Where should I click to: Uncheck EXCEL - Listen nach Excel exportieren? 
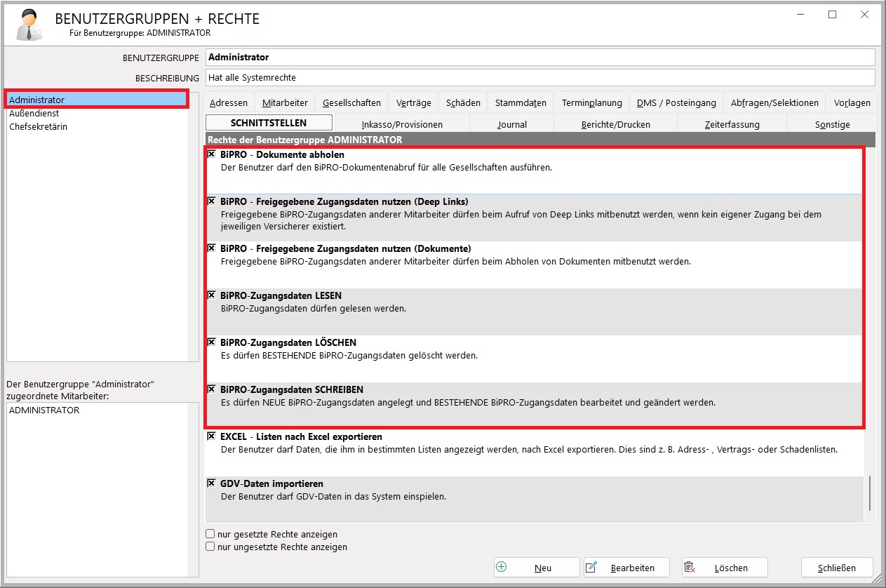pyautogui.click(x=212, y=436)
